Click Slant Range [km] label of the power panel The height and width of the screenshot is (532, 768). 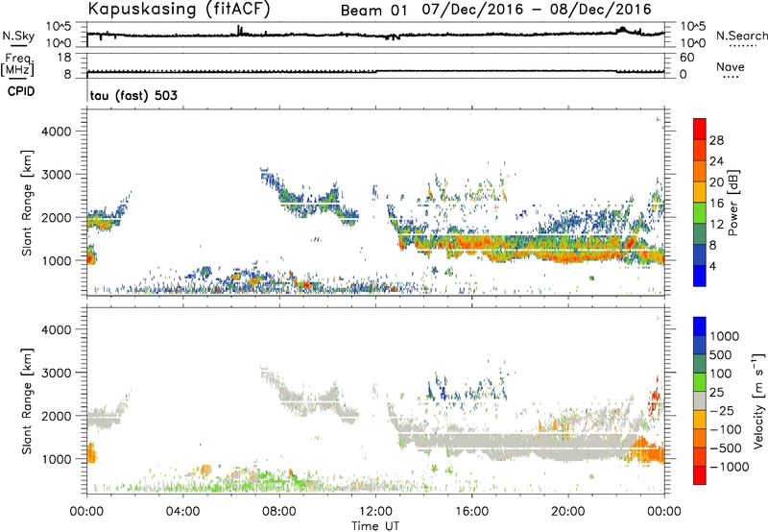(27, 203)
